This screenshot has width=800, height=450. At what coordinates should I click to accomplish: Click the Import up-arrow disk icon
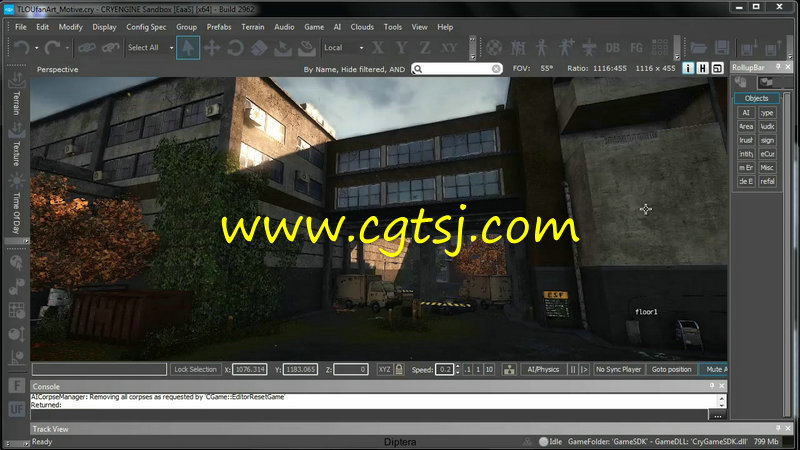(x=773, y=48)
